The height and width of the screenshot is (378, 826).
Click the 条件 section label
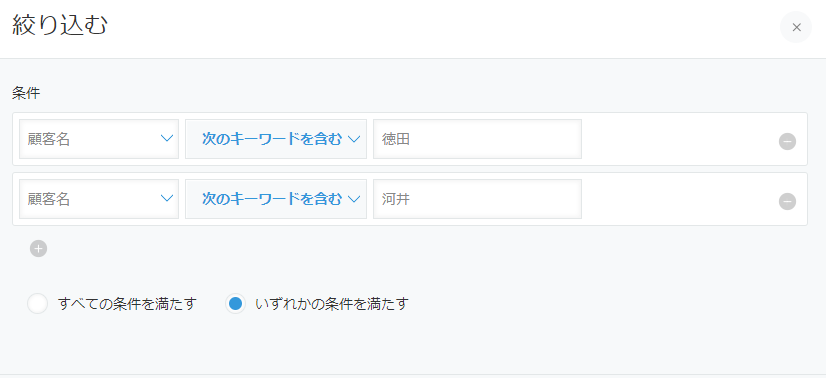point(26,94)
